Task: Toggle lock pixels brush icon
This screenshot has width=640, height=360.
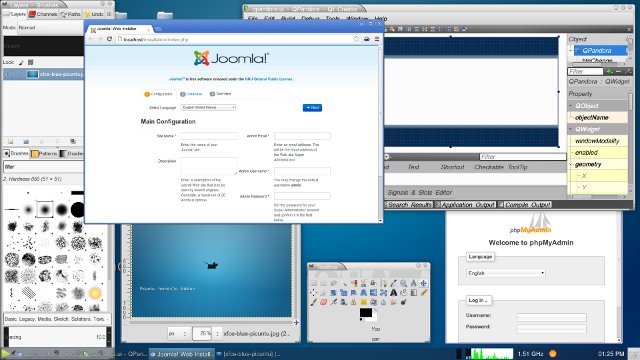Action: (x=21, y=62)
